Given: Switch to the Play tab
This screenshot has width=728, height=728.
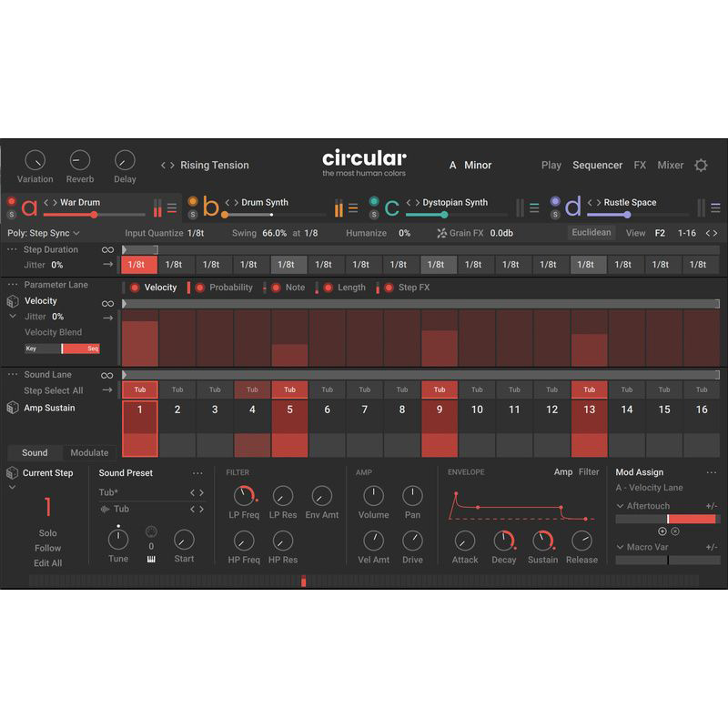Looking at the screenshot, I should 551,166.
